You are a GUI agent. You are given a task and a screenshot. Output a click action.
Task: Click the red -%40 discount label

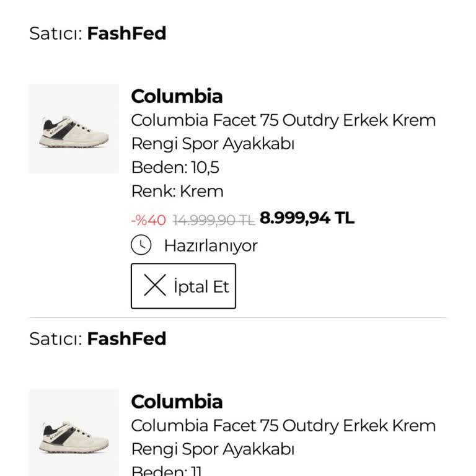(x=149, y=219)
